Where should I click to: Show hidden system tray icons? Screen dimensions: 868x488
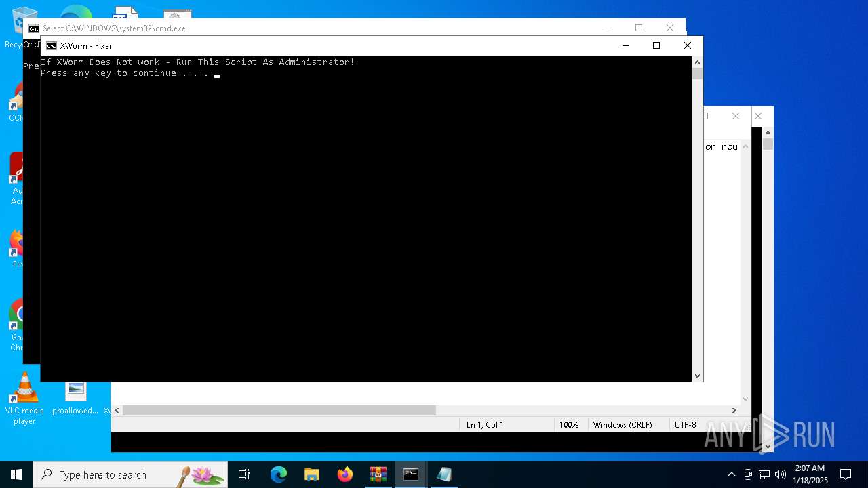point(731,474)
